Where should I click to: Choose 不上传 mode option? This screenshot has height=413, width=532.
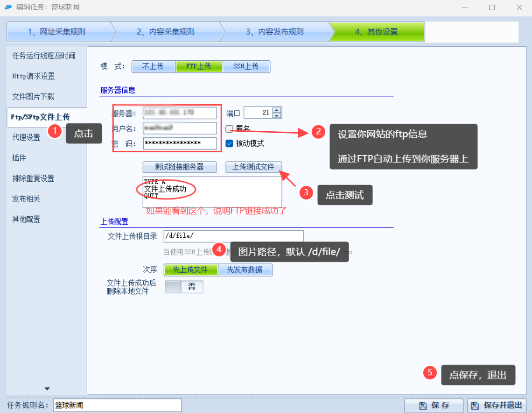pos(153,66)
